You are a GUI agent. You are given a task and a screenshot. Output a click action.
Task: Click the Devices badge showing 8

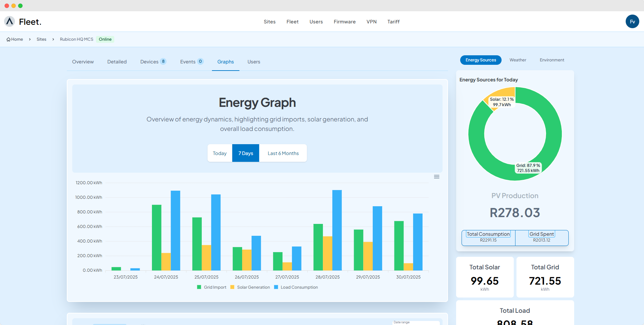(x=163, y=61)
